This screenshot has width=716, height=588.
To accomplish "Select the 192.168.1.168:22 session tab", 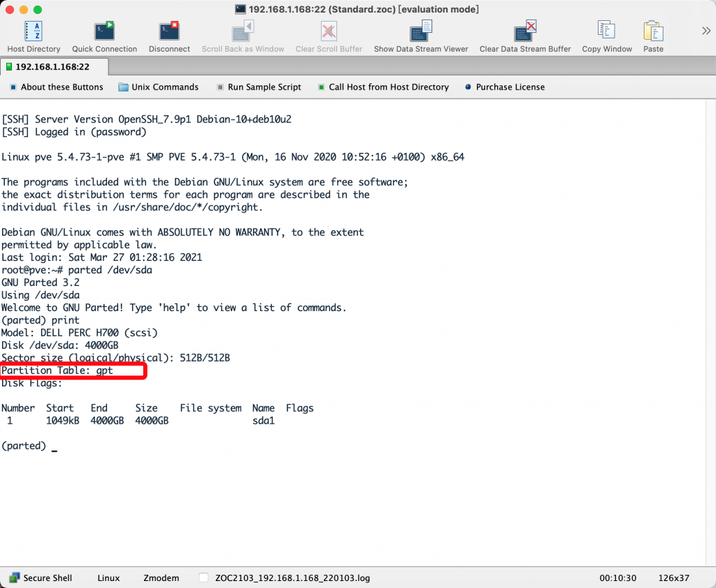I will 54,66.
